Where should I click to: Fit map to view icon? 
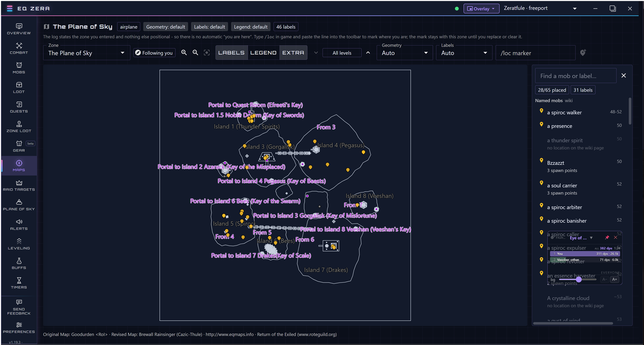point(207,53)
